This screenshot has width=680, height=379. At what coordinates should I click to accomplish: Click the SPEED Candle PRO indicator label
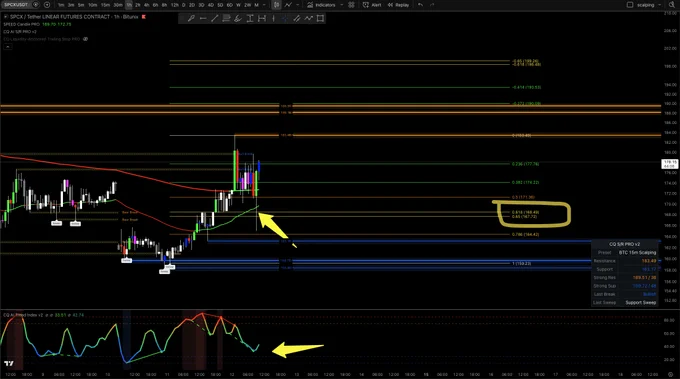pos(22,24)
